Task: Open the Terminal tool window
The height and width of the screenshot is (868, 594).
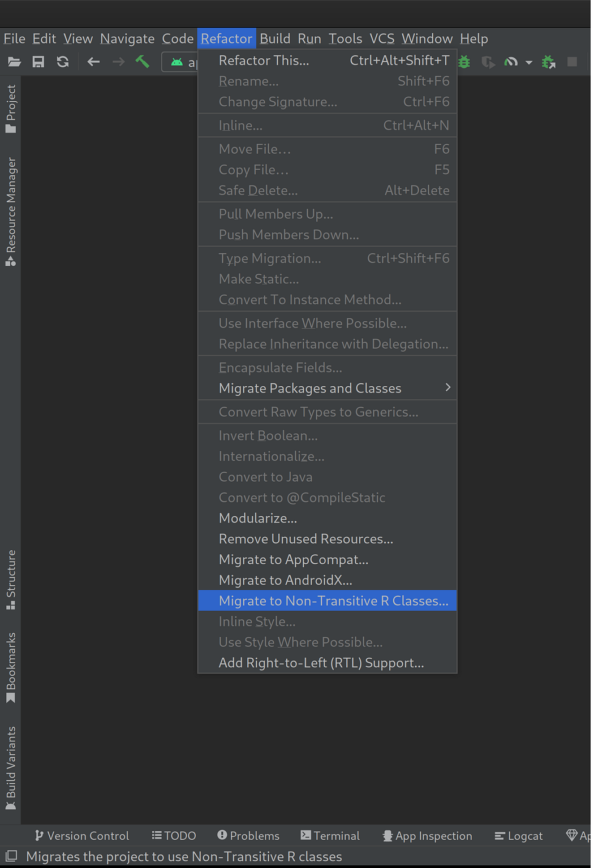Action: point(330,836)
